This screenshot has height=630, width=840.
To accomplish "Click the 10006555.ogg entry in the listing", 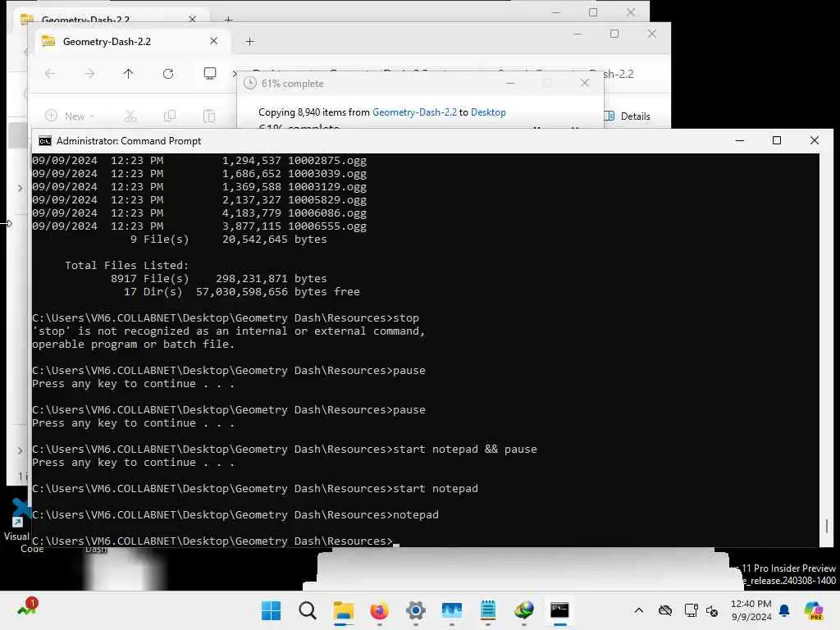I will tap(199, 226).
